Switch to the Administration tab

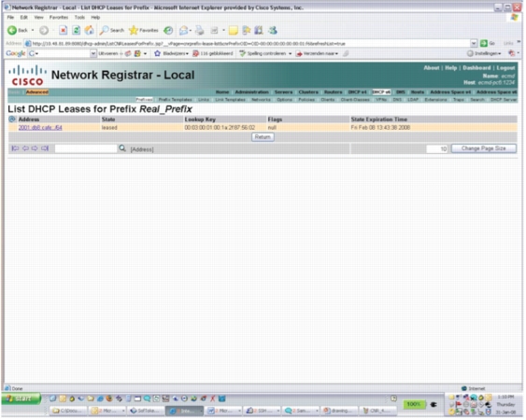point(251,91)
